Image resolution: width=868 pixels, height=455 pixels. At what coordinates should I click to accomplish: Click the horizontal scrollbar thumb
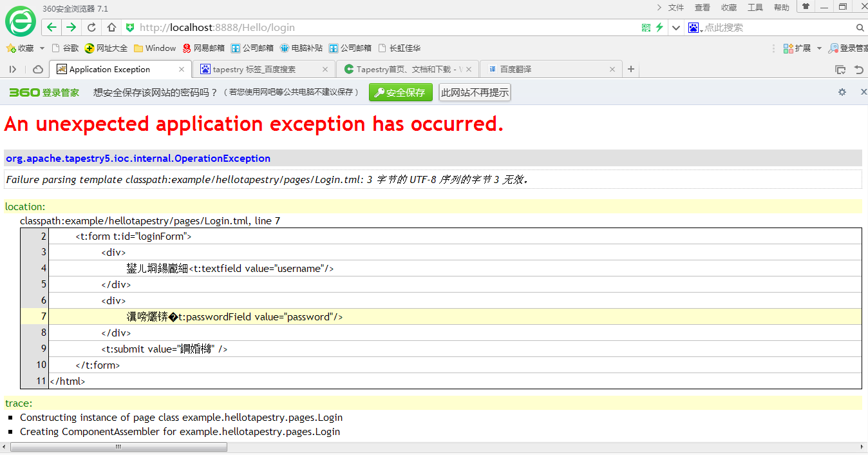coord(117,447)
